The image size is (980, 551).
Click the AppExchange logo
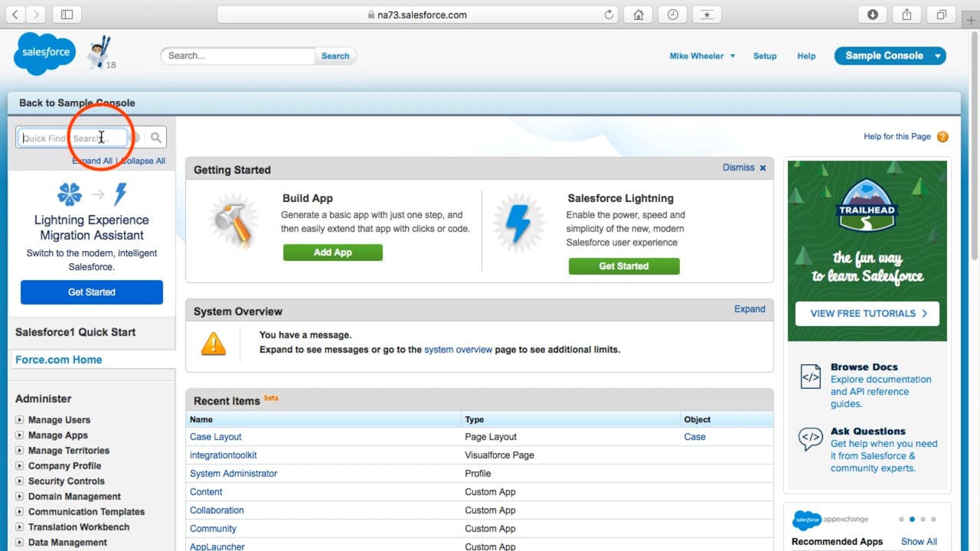831,520
